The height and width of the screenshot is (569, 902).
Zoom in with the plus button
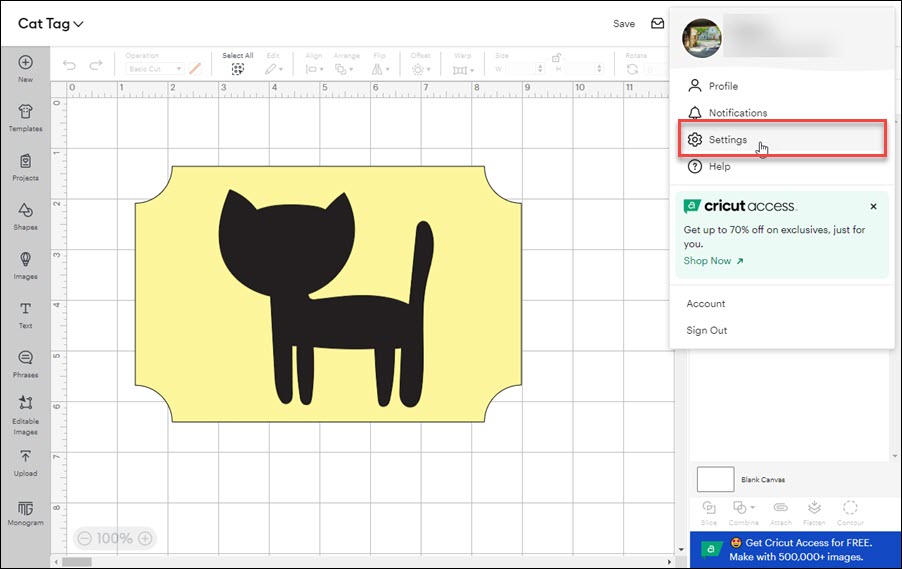point(145,538)
